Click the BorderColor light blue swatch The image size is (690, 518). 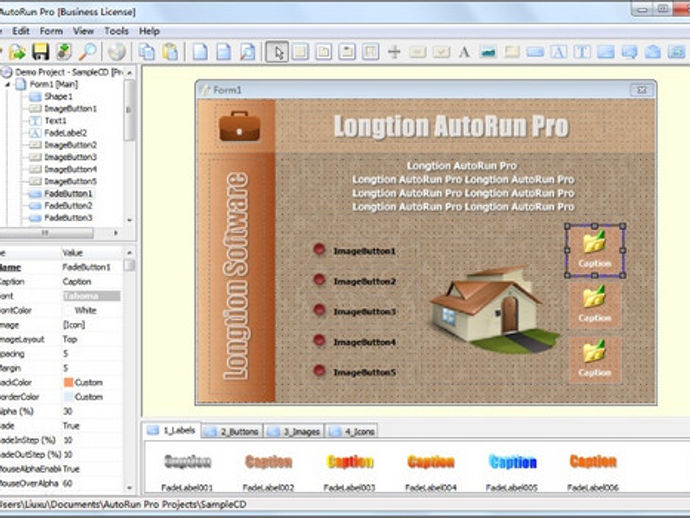[69, 397]
